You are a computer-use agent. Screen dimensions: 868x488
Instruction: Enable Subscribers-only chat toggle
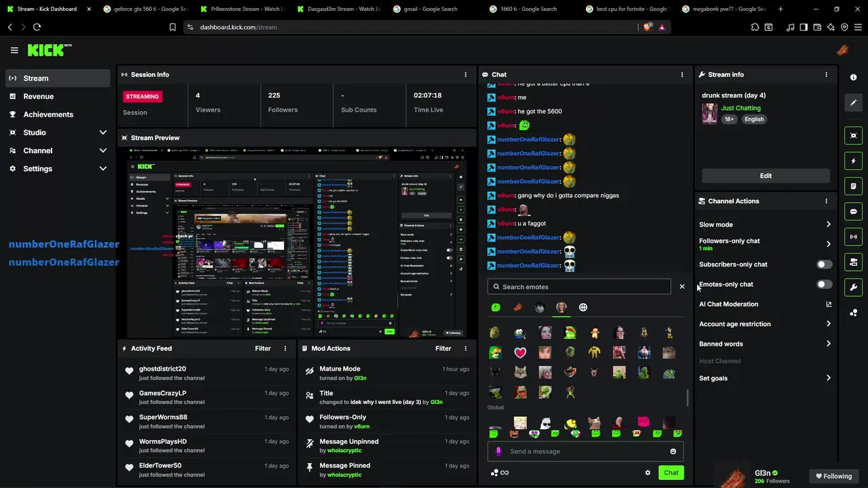(x=824, y=264)
